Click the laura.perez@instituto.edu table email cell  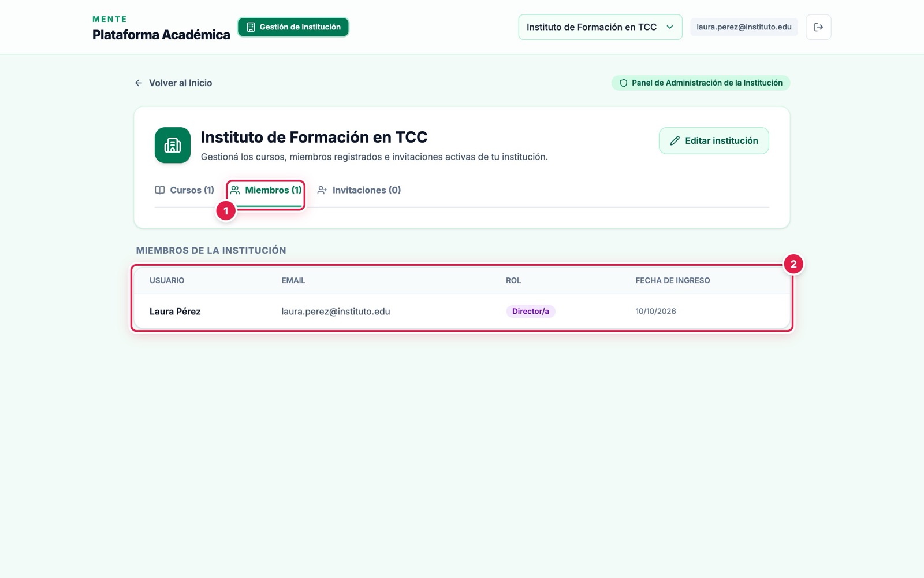336,312
